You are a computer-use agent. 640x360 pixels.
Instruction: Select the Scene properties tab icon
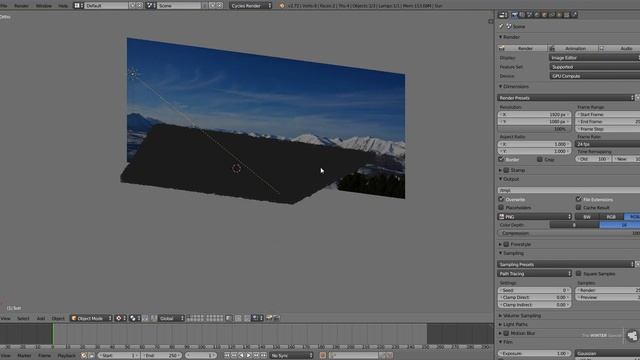coord(529,15)
